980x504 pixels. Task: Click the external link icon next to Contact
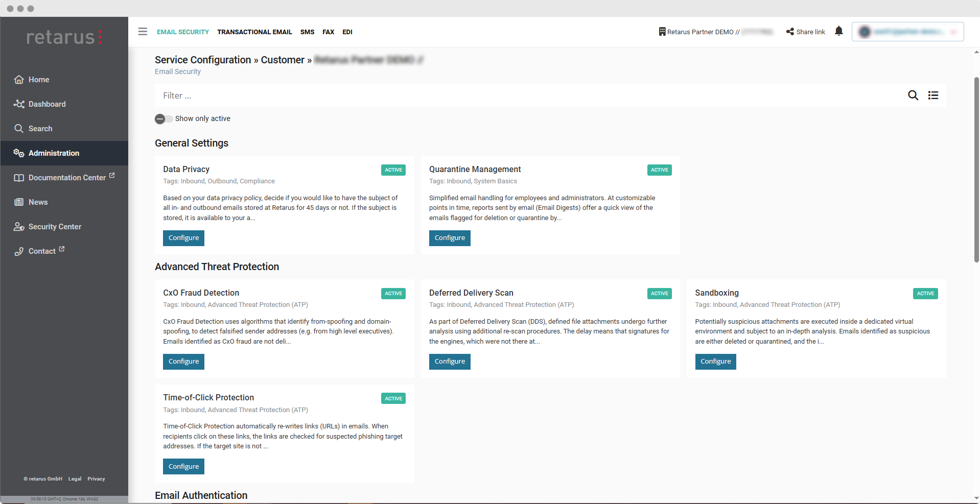tap(62, 249)
